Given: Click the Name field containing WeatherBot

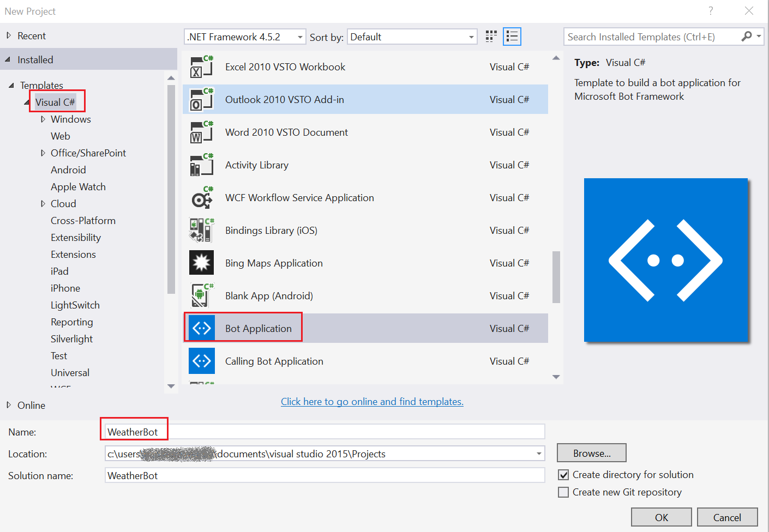Looking at the screenshot, I should [325, 432].
